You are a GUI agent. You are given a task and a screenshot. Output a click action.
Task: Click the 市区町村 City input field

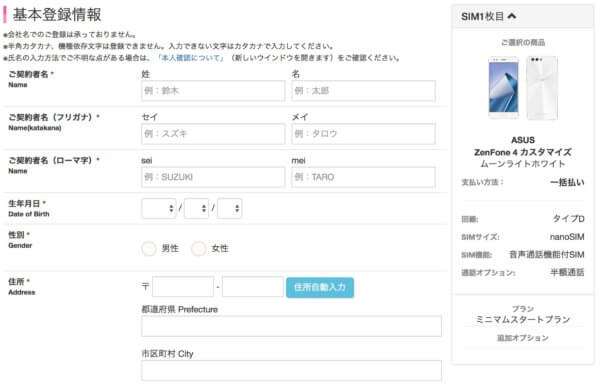(x=291, y=371)
